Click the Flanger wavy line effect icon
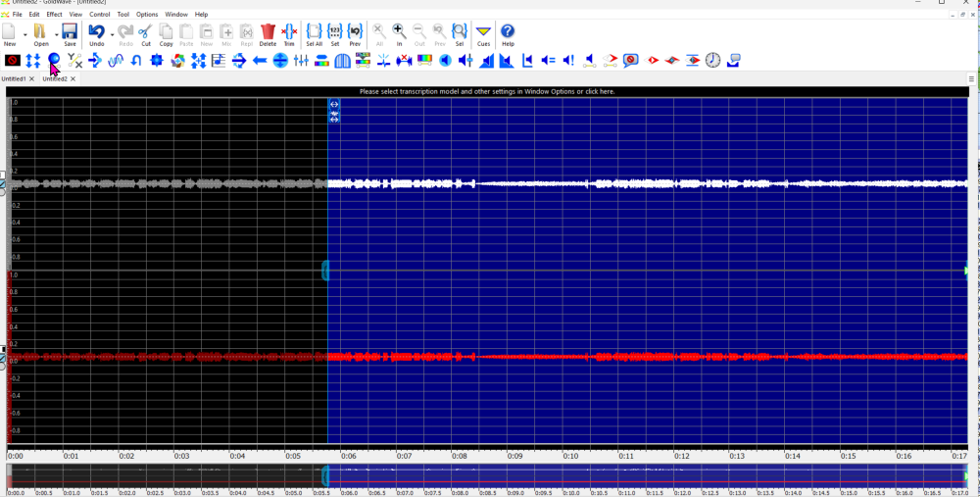980x497 pixels. (115, 61)
